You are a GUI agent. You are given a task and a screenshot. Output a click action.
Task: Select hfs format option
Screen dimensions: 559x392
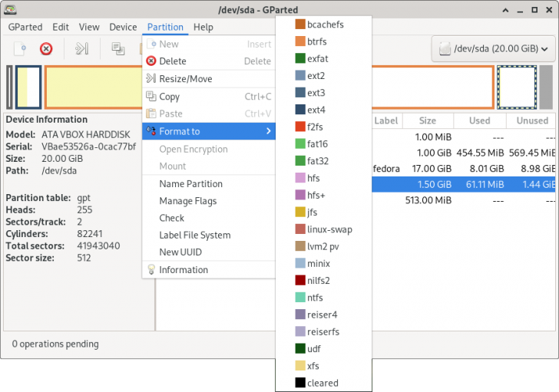click(324, 179)
